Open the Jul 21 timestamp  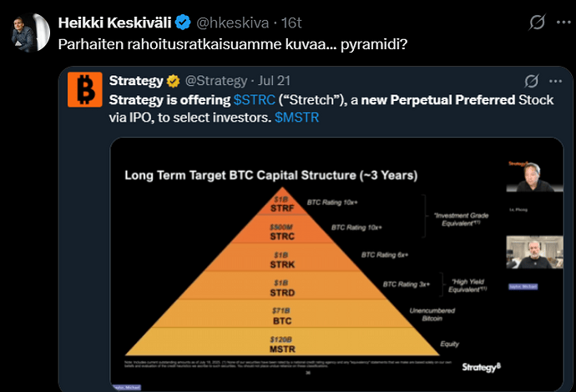(273, 81)
